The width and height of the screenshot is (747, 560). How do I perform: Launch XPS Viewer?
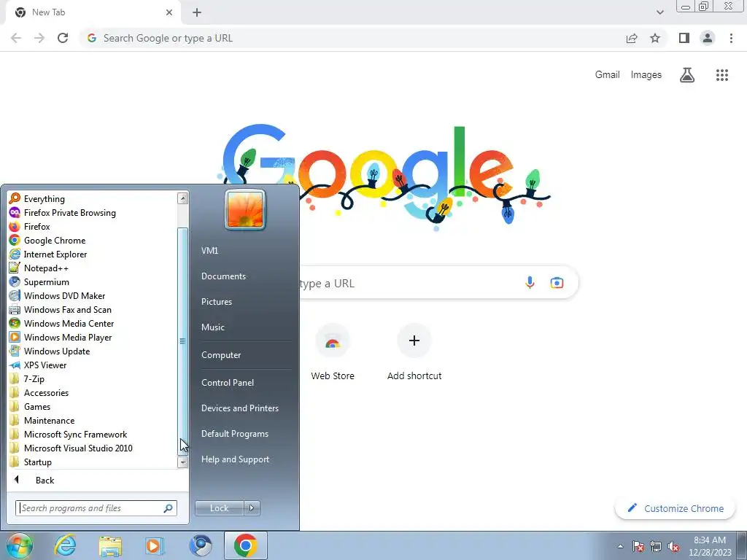(38, 365)
